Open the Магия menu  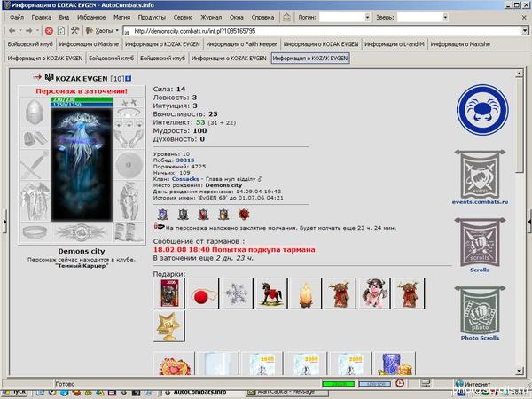pyautogui.click(x=121, y=18)
